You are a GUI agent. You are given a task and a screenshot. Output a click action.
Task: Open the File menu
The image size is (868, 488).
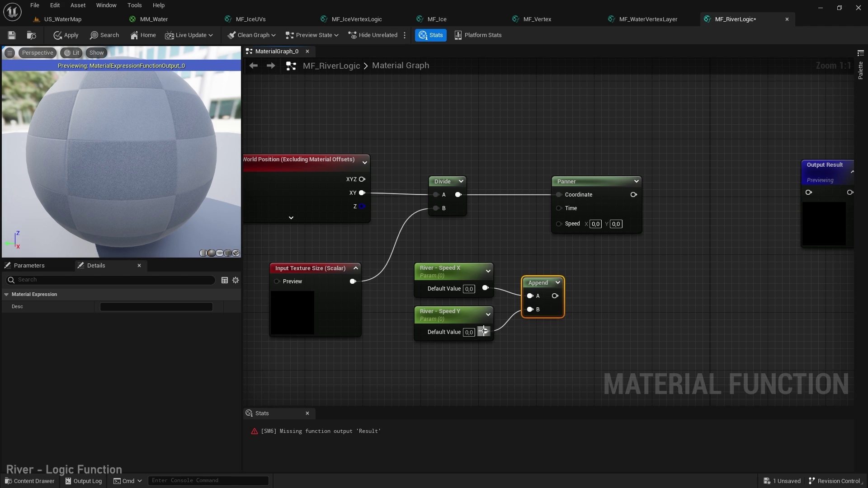click(35, 5)
